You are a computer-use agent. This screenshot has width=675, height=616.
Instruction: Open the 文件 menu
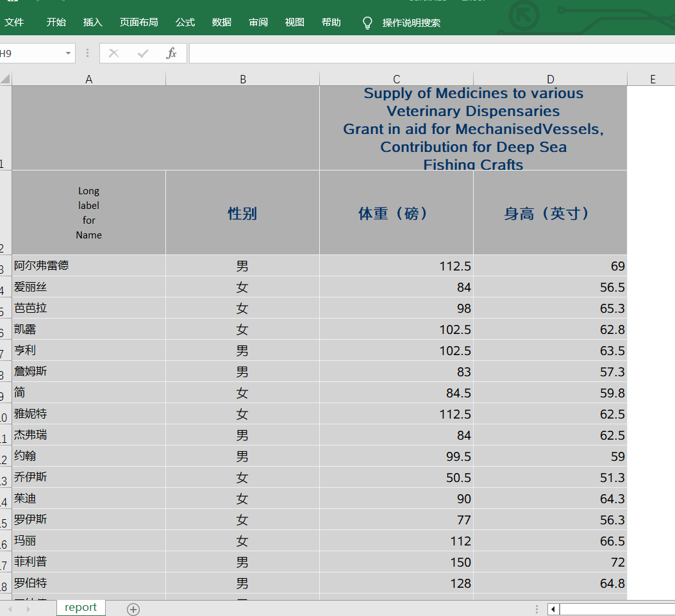point(14,22)
